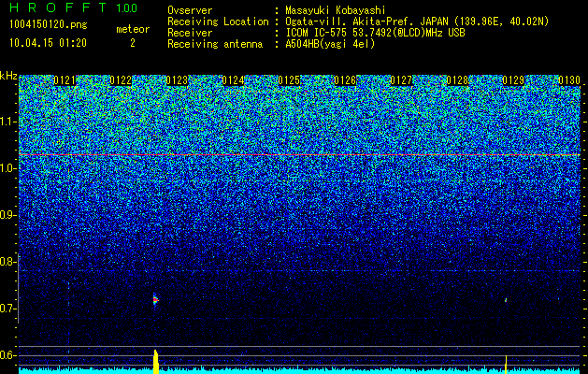Click the 0123 time marker

(x=177, y=80)
